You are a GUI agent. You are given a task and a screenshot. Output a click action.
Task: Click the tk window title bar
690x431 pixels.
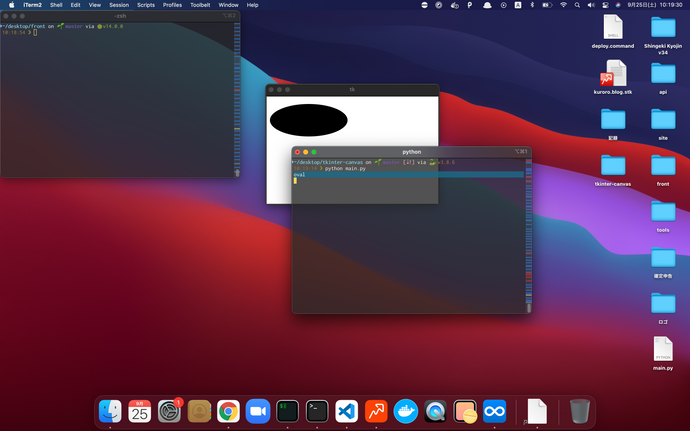[x=352, y=89]
